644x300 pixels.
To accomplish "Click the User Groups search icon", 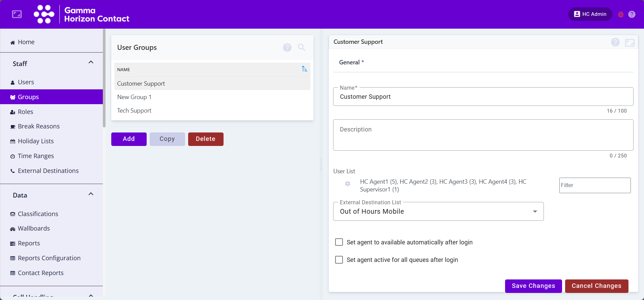I will tap(301, 48).
